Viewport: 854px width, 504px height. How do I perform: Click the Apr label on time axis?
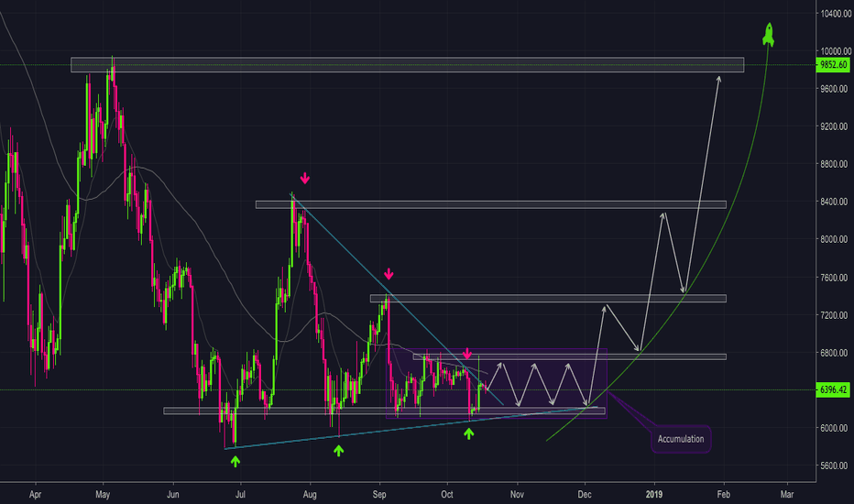point(36,494)
